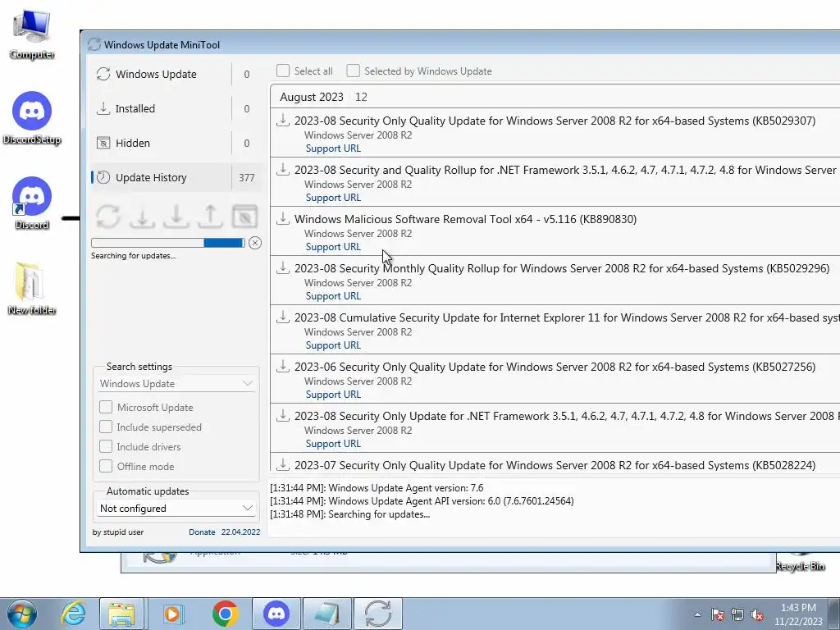
Task: Open Google Chrome from the taskbar
Action: [225, 614]
